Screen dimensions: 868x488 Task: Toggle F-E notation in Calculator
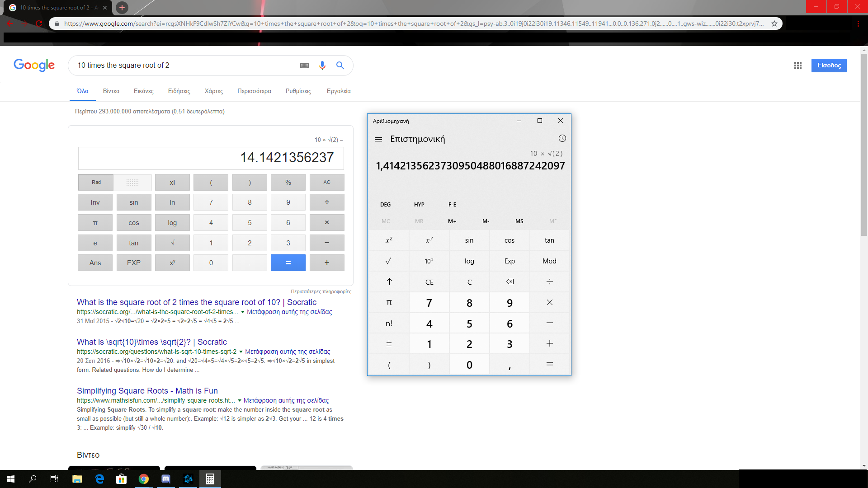[452, 204]
